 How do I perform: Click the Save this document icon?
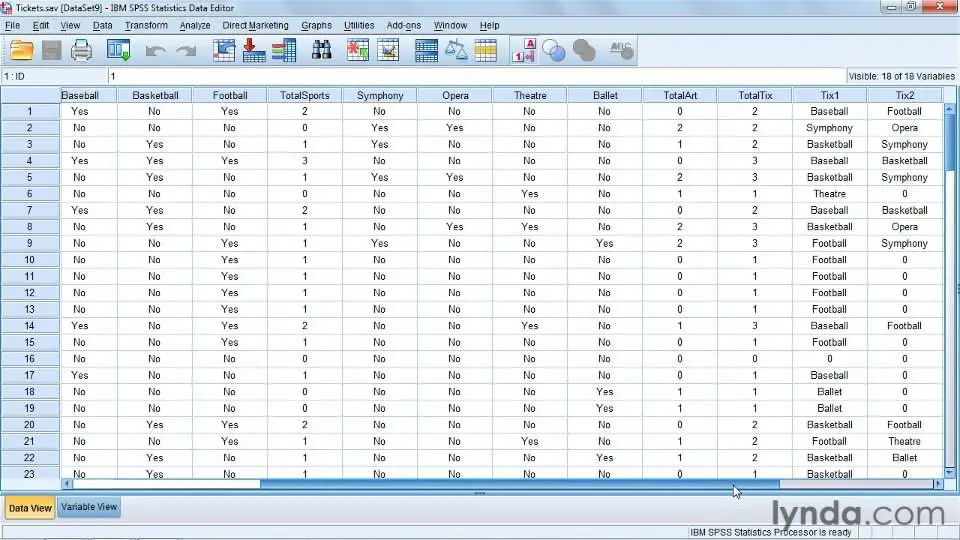51,50
